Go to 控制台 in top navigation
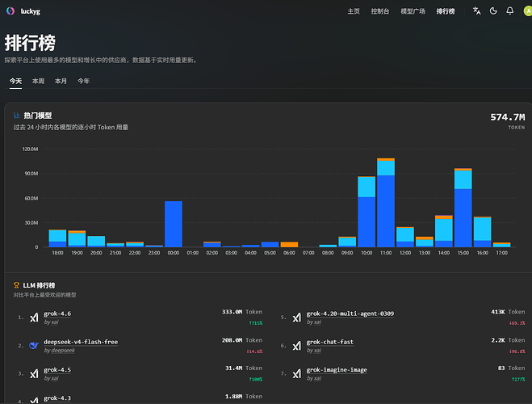This screenshot has width=532, height=404. coord(380,11)
